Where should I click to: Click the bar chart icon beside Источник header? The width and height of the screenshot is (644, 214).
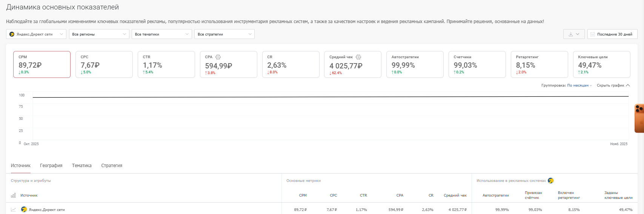pyautogui.click(x=14, y=195)
